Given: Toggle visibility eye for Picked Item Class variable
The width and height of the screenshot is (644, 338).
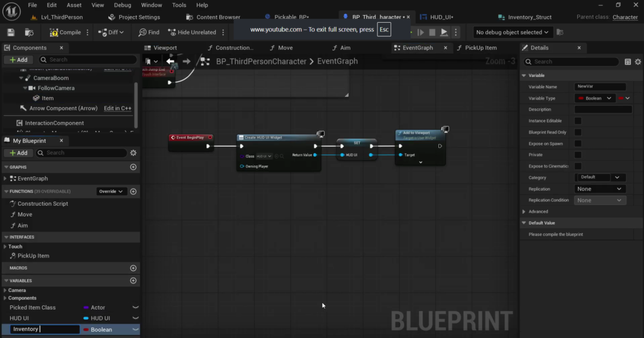Looking at the screenshot, I should coord(135,308).
